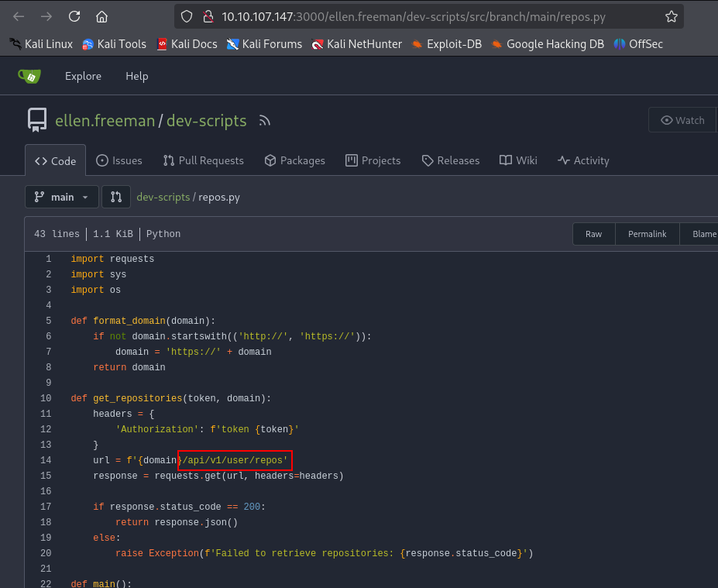Open the Kali Linux bookmark
Image resolution: width=718 pixels, height=588 pixels.
[x=41, y=44]
